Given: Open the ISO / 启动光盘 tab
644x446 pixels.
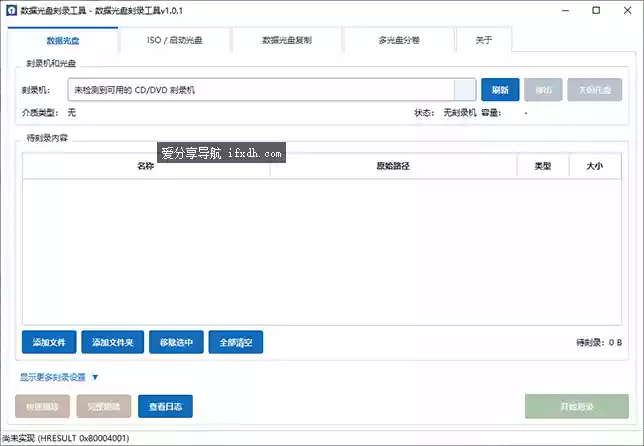Looking at the screenshot, I should (175, 40).
